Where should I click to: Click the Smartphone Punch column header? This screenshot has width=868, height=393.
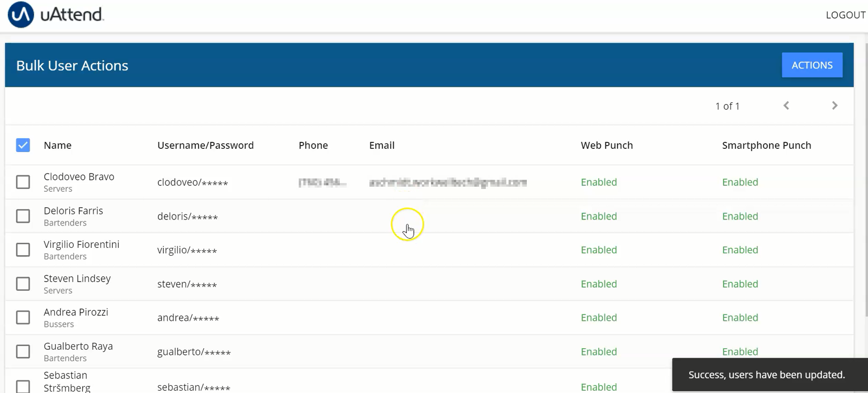[766, 145]
